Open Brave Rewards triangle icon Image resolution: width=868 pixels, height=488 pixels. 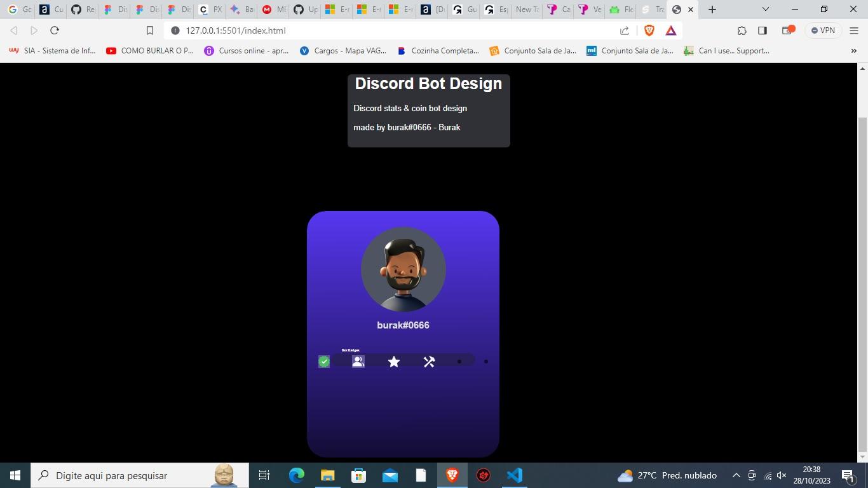671,30
